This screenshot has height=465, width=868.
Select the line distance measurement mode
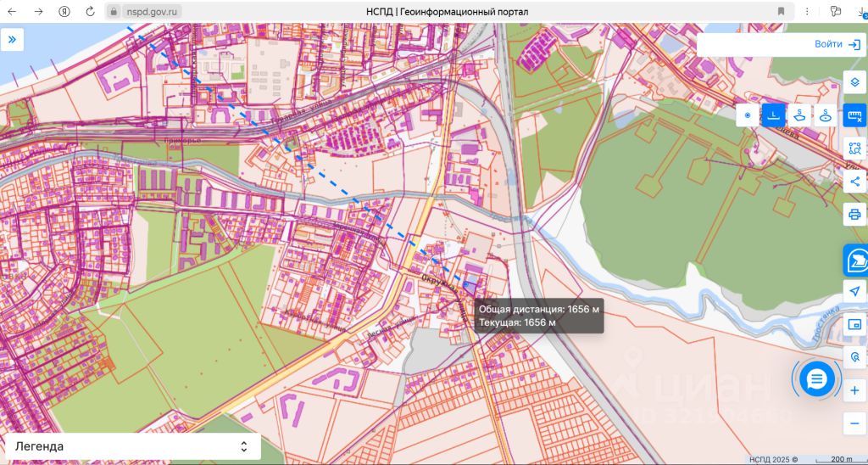(773, 115)
